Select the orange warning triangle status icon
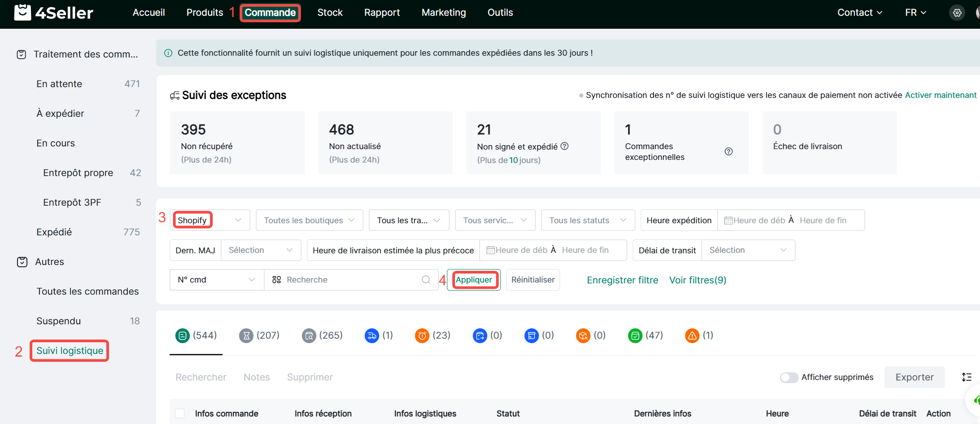This screenshot has width=980, height=424. pos(692,336)
